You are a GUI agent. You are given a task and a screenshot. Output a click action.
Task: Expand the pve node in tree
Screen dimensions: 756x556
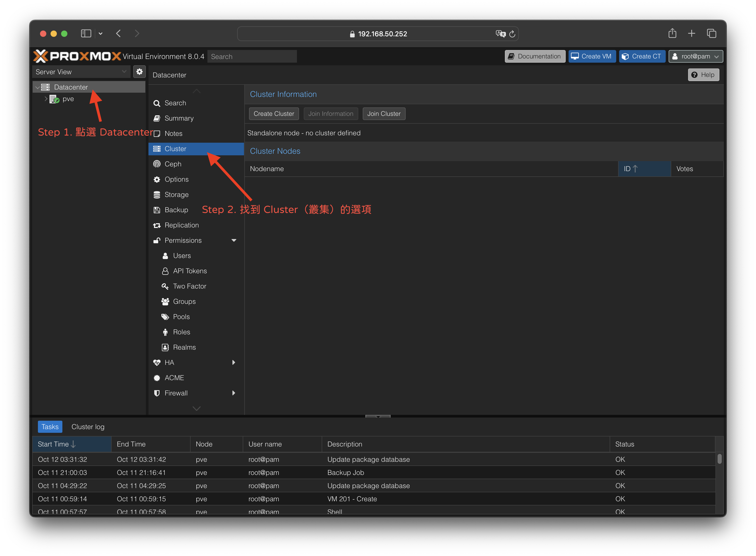[x=46, y=99]
